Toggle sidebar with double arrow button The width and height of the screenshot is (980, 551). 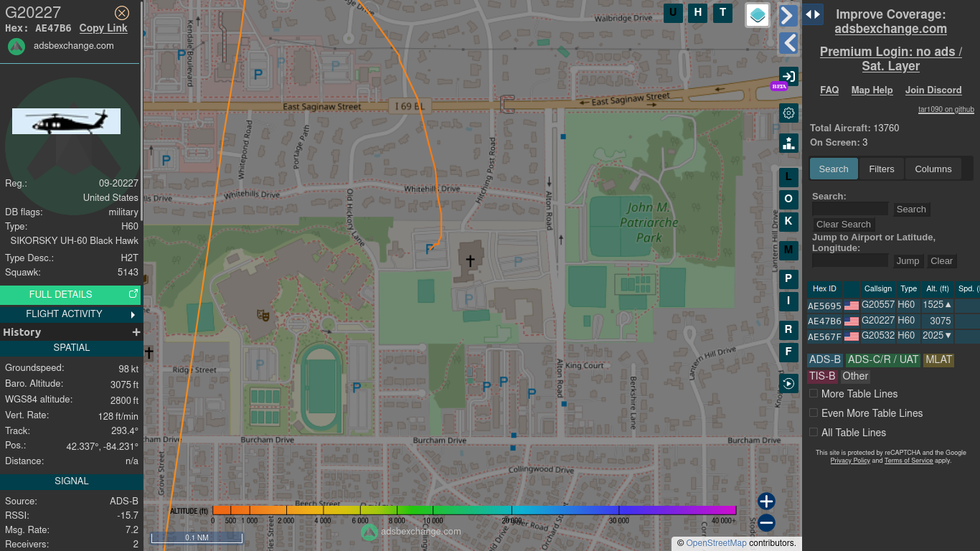coord(813,14)
